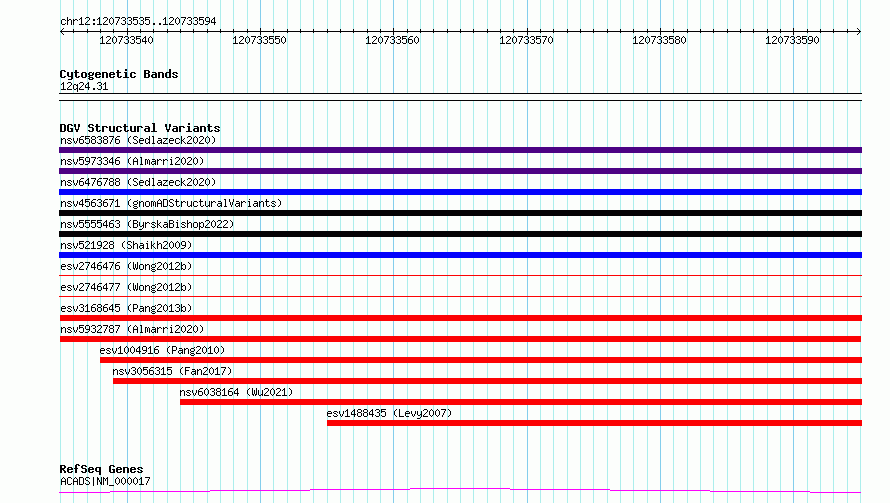Click the blue bar under nsv6476788

(x=460, y=192)
